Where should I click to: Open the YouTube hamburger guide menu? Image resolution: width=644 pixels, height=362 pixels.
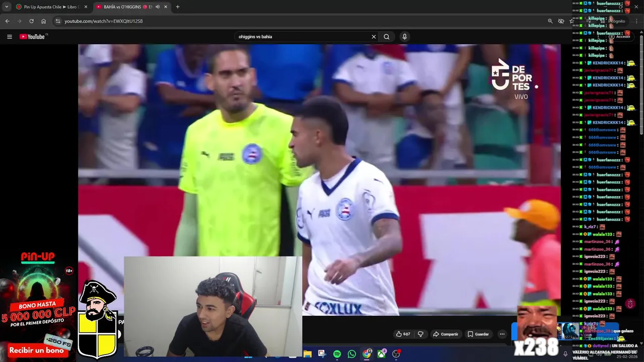pos(9,37)
